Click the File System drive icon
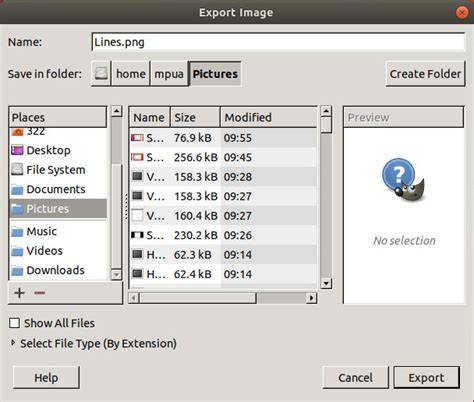 [x=17, y=170]
